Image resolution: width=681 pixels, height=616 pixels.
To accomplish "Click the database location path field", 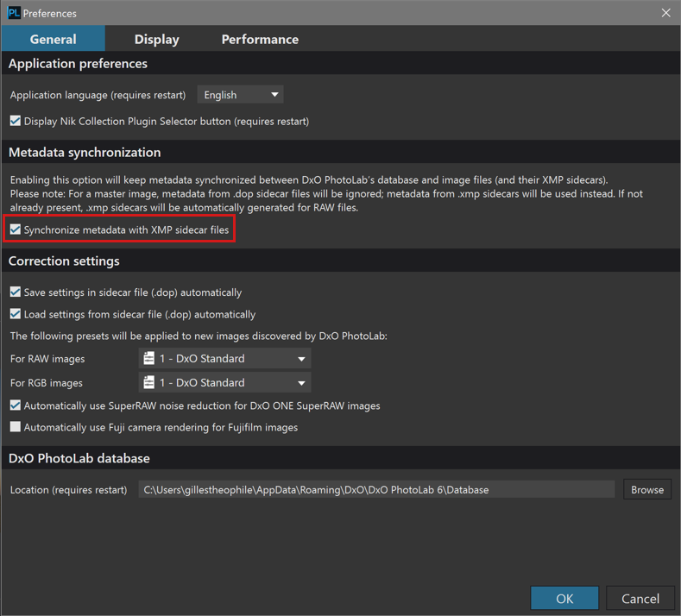I will pos(376,490).
